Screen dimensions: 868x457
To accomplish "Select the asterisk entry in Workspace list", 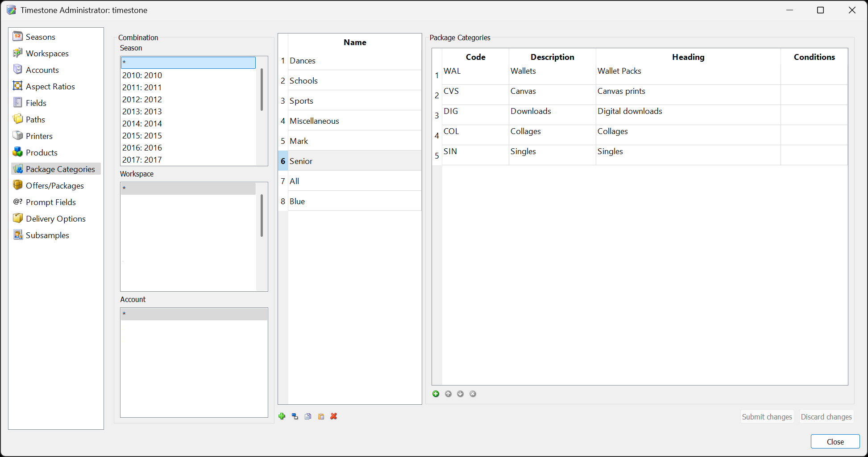I will click(188, 189).
